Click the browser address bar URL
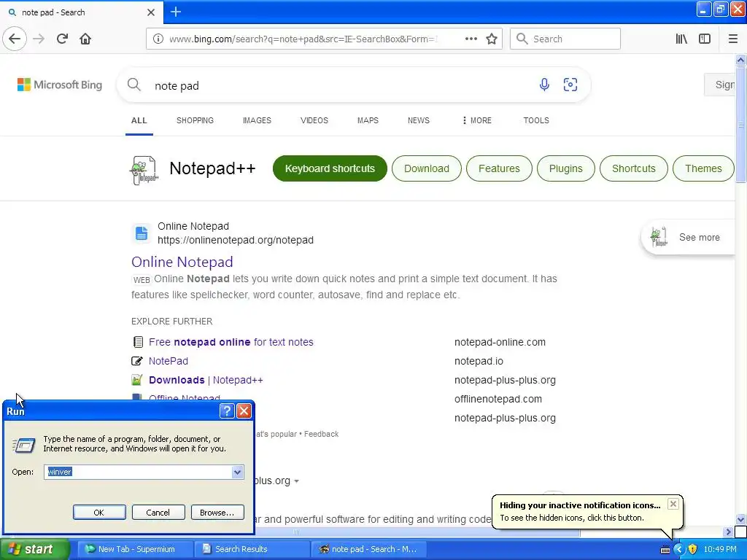747x560 pixels. [x=303, y=39]
